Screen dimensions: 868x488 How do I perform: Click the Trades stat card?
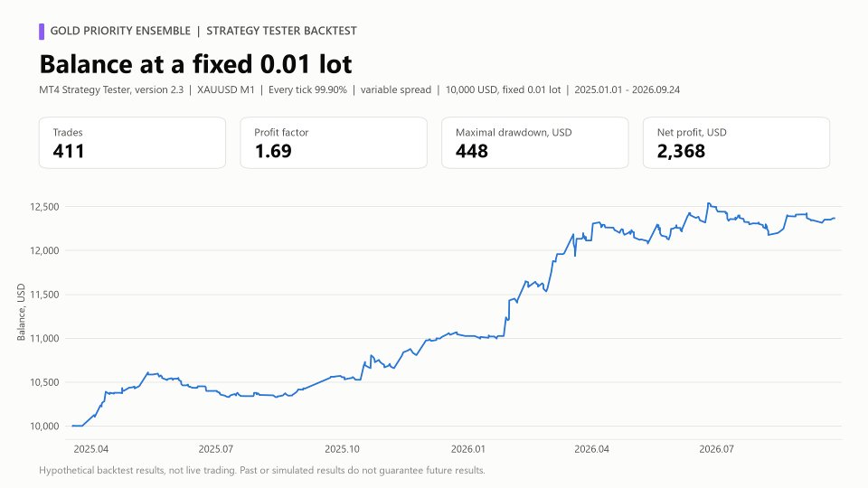click(132, 143)
